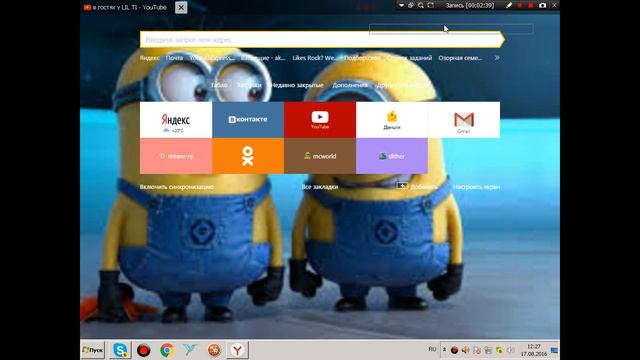Screen dimensions: 640x360
Task: Open the 'Likes Rock? We...' bookmark
Action: (314, 58)
